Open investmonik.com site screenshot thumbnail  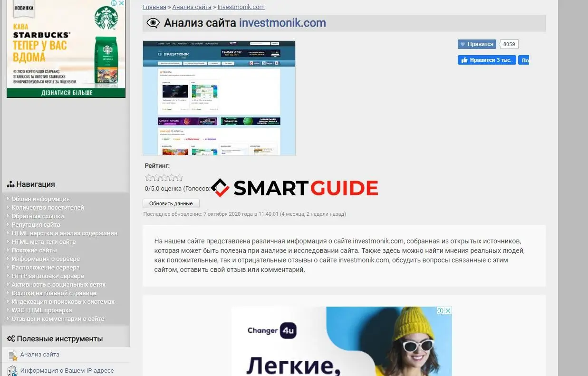[x=219, y=98]
